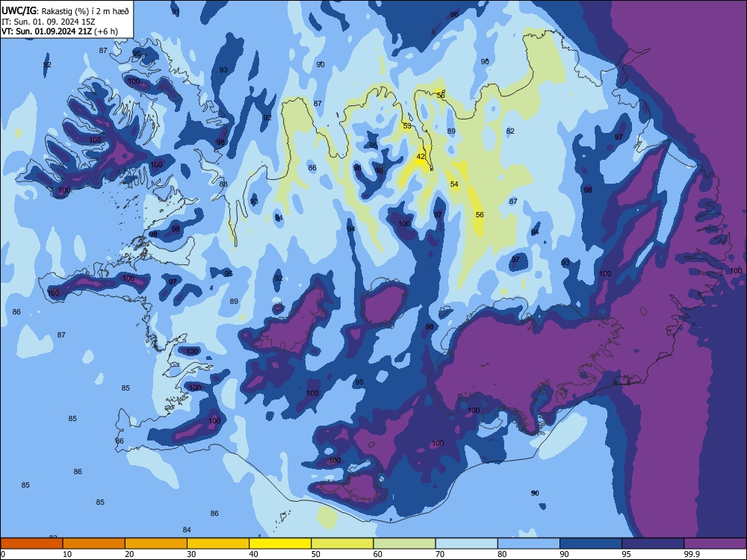Select the value 84 near the bottom edge

[x=187, y=530]
